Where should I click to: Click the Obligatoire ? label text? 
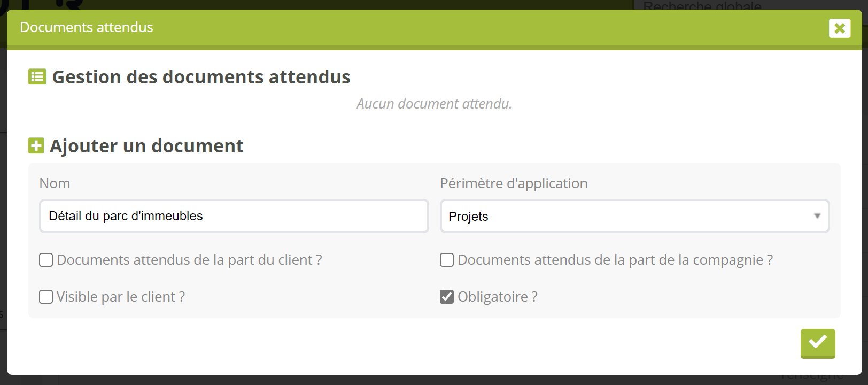click(x=497, y=297)
